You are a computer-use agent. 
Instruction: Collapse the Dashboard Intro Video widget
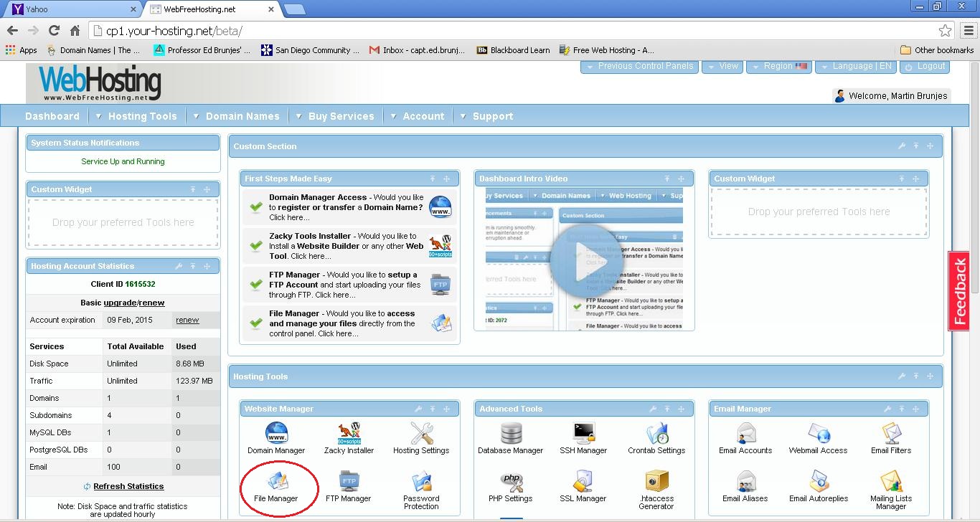point(667,179)
